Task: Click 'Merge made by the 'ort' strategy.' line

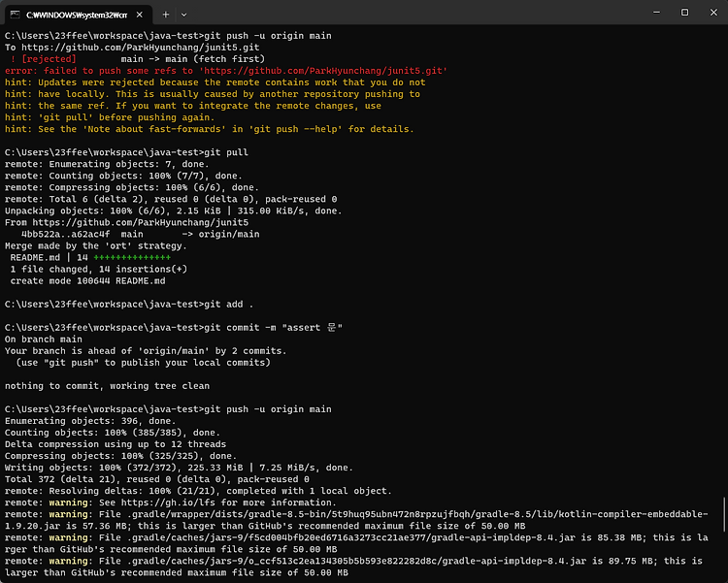Action: tap(96, 245)
